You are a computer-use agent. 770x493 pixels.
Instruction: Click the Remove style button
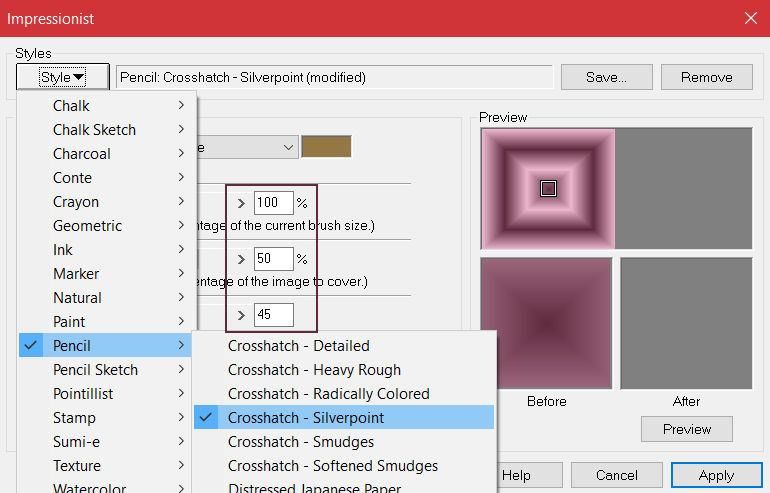(x=706, y=77)
